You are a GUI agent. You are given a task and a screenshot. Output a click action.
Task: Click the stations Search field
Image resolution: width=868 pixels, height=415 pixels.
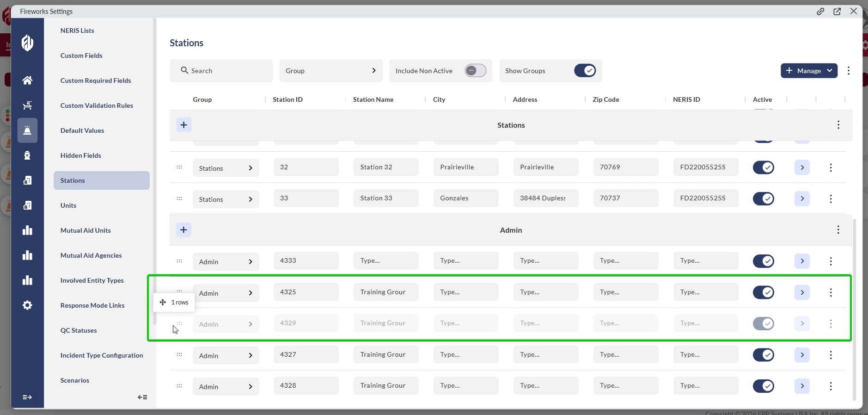(221, 71)
